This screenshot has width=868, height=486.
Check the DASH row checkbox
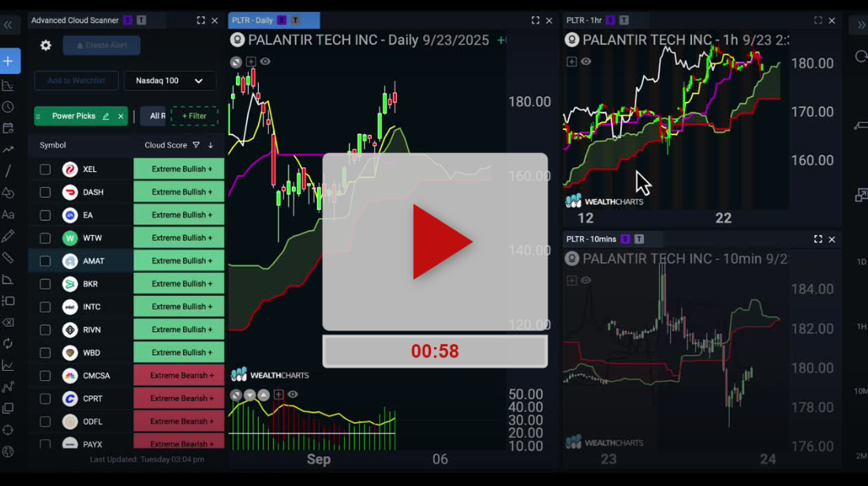(46, 192)
